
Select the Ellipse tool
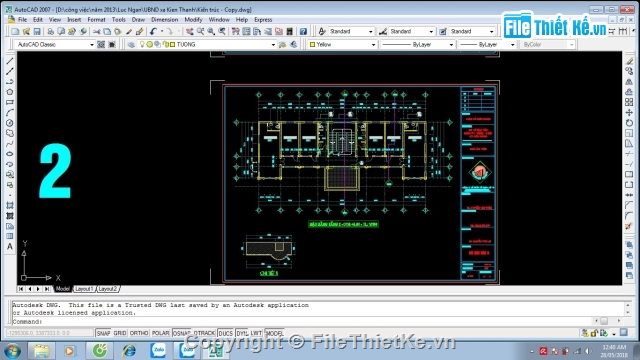point(10,154)
